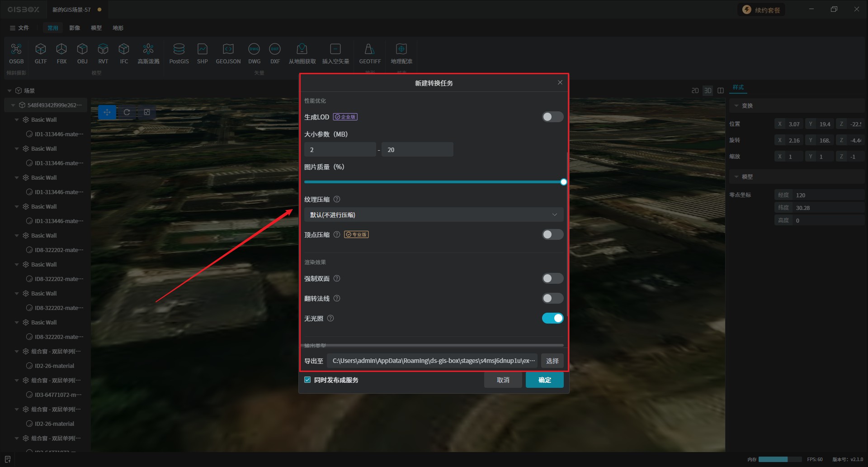
Task: Turn off the 无光照 switch
Action: click(x=552, y=318)
